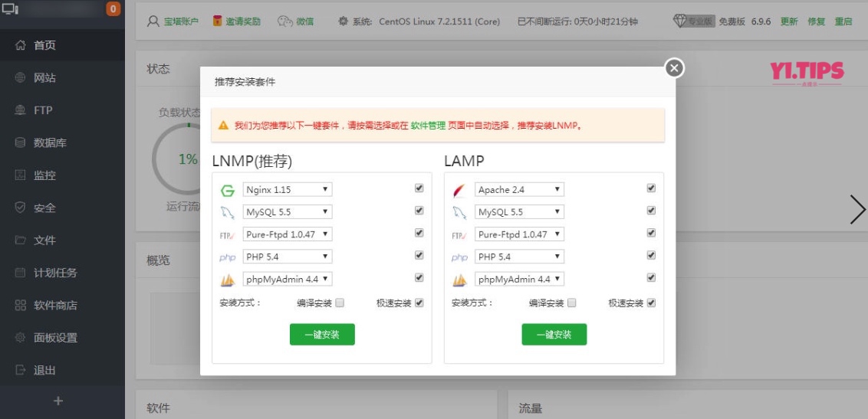Open the LAMP PHP 5.4 dropdown
Image resolution: width=868 pixels, height=419 pixels.
(x=519, y=257)
